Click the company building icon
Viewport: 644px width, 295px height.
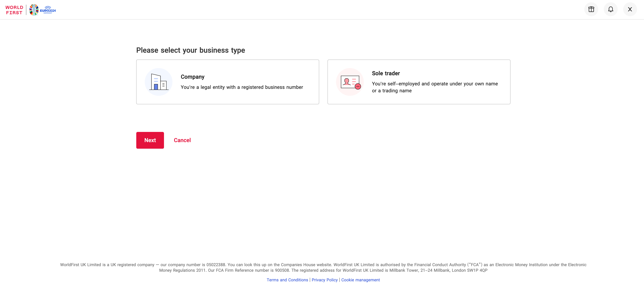coord(159,82)
